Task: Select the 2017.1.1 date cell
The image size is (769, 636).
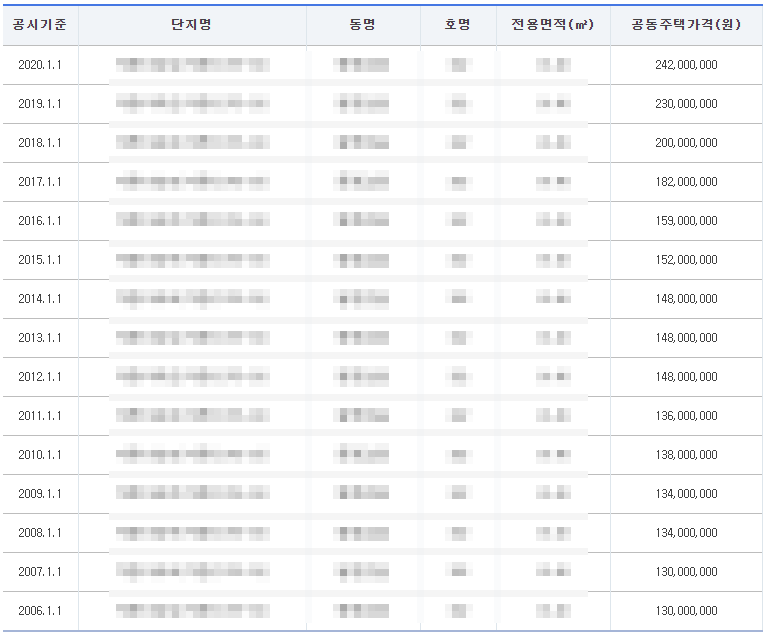Action: coord(40,181)
